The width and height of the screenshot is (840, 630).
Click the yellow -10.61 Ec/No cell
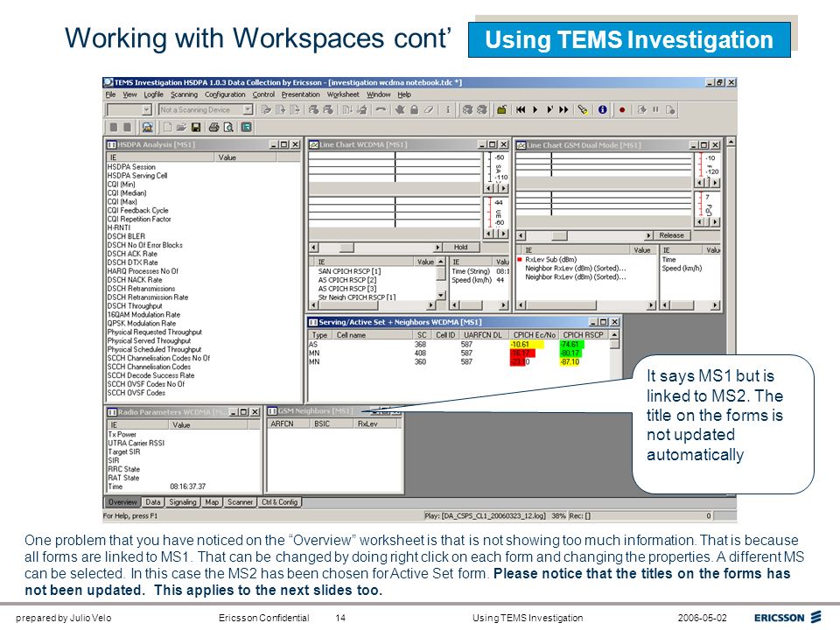point(527,345)
